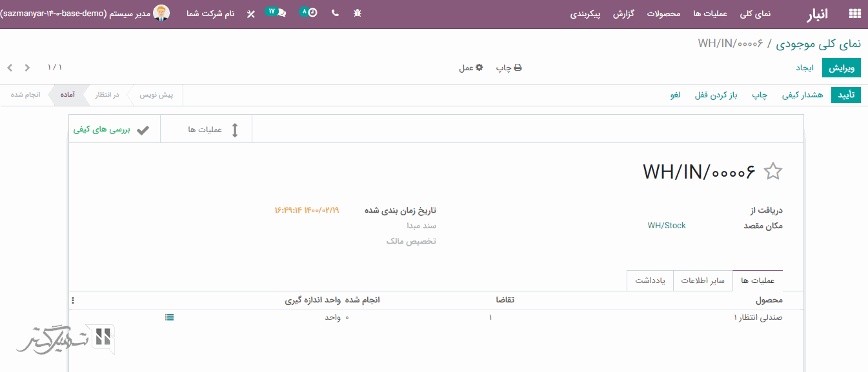The height and width of the screenshot is (372, 868).
Task: Sort by the انجام شده done column header
Action: coord(362,300)
